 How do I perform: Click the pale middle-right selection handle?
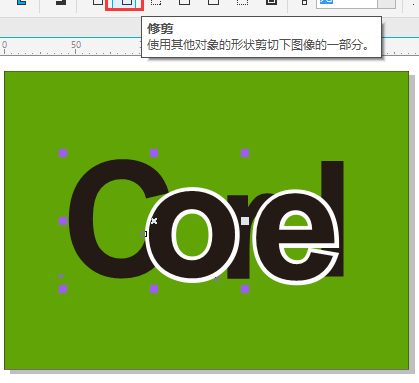(245, 221)
